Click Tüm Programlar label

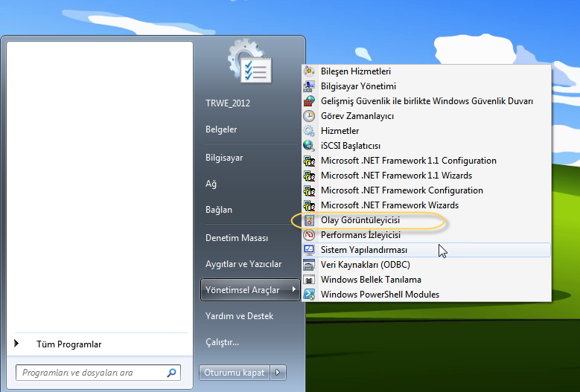coord(68,344)
